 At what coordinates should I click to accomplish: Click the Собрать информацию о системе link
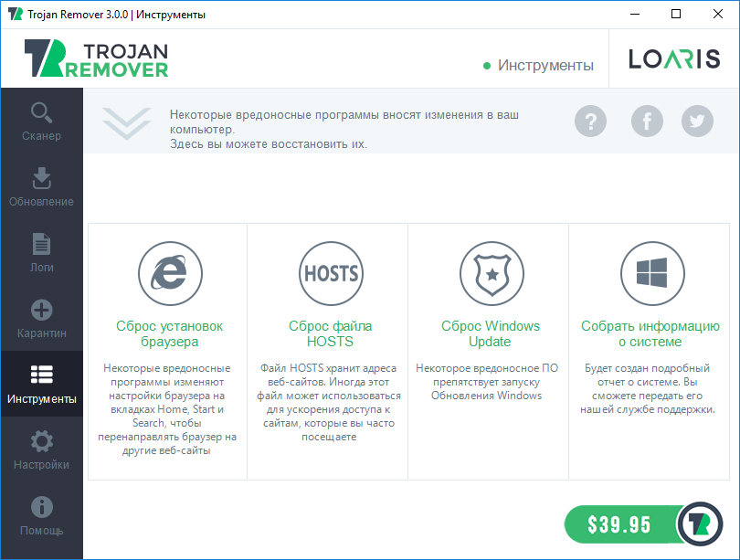pos(650,333)
